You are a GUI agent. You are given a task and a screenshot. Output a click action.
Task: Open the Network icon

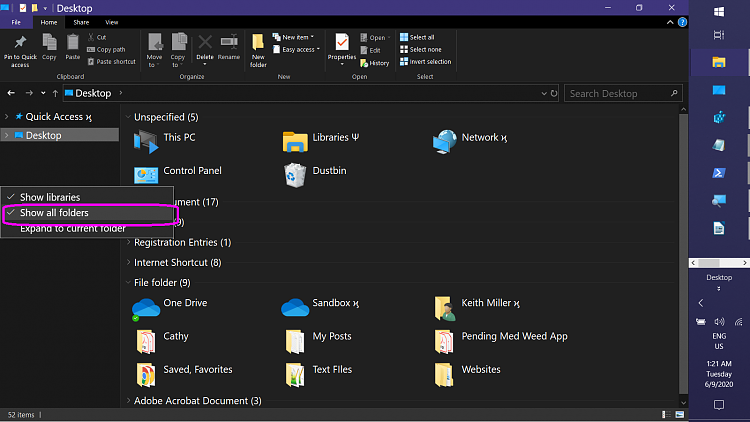pos(445,140)
